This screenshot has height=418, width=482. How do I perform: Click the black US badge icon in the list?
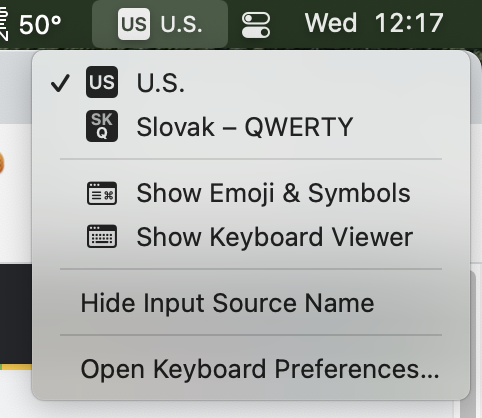102,82
